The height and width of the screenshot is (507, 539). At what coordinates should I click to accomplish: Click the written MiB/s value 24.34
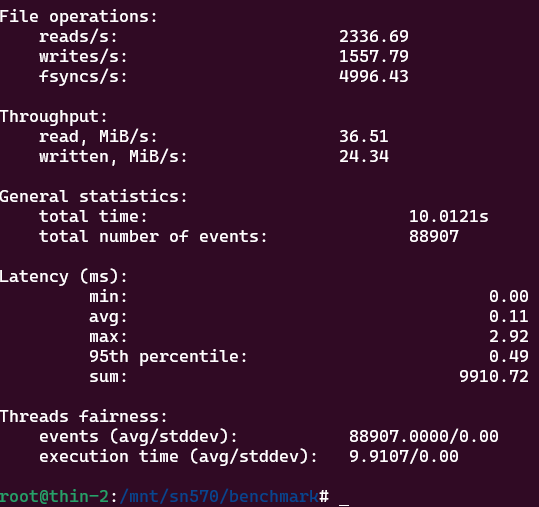tap(364, 156)
